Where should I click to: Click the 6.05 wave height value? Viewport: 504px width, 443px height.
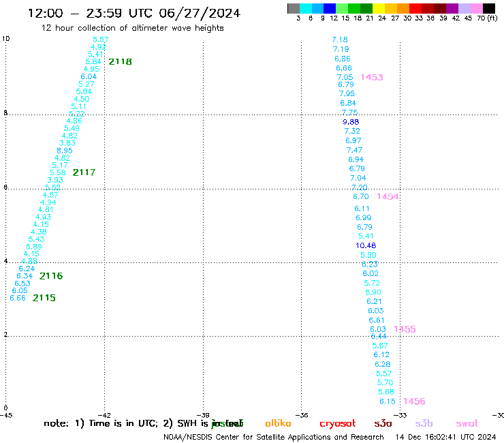pos(20,290)
